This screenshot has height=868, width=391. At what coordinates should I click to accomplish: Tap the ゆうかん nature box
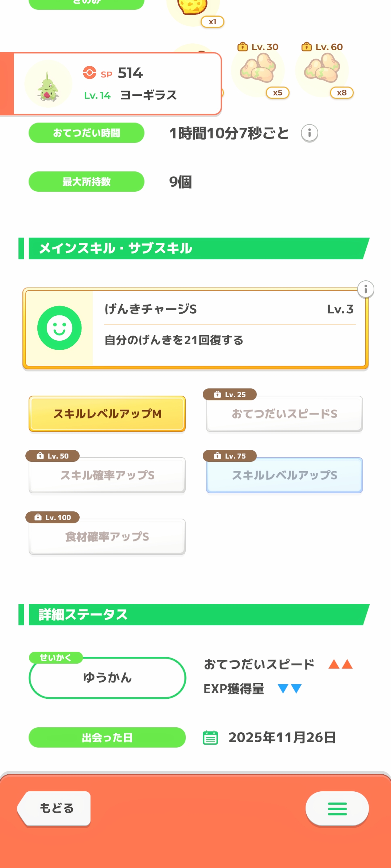coord(107,678)
